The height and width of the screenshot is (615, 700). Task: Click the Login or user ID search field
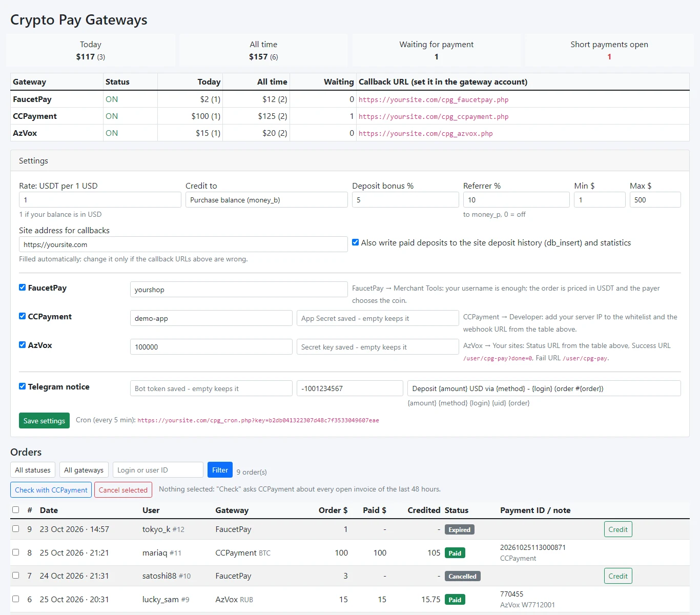[158, 470]
